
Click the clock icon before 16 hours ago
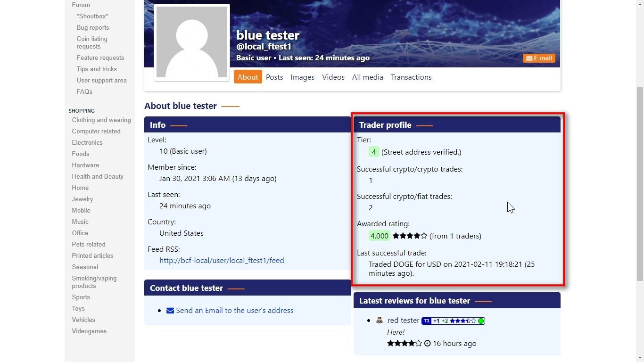tap(428, 344)
